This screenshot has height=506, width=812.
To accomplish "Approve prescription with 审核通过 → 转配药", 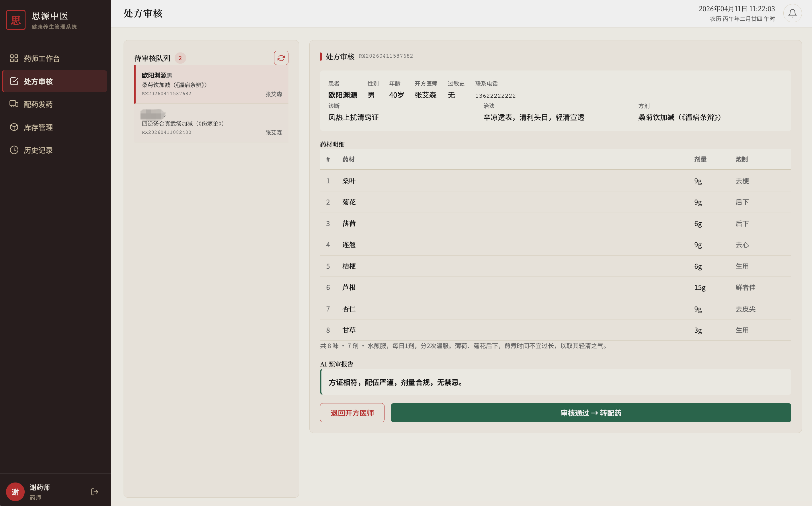I will coord(591,413).
